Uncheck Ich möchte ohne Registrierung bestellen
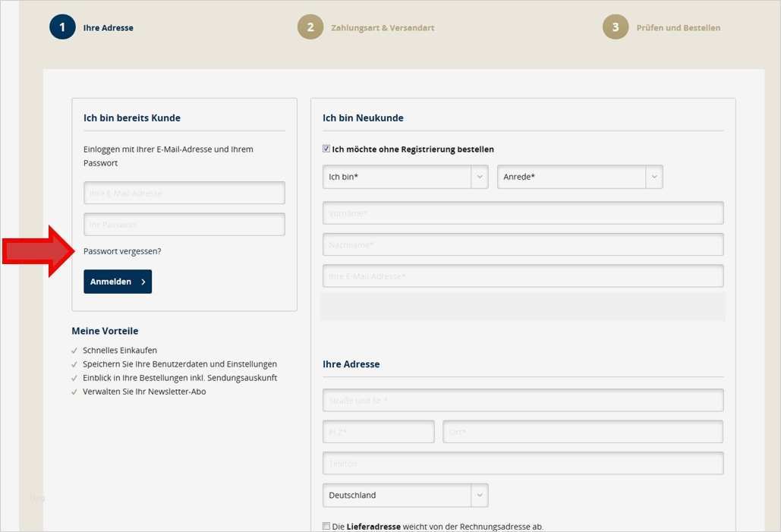781x532 pixels. (x=326, y=148)
